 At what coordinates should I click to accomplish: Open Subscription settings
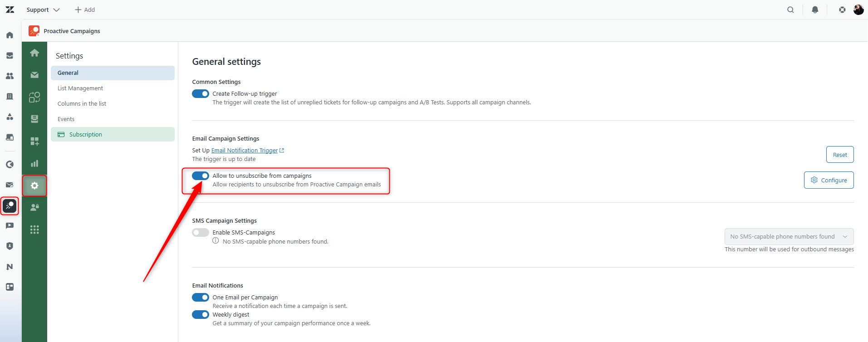(113, 134)
